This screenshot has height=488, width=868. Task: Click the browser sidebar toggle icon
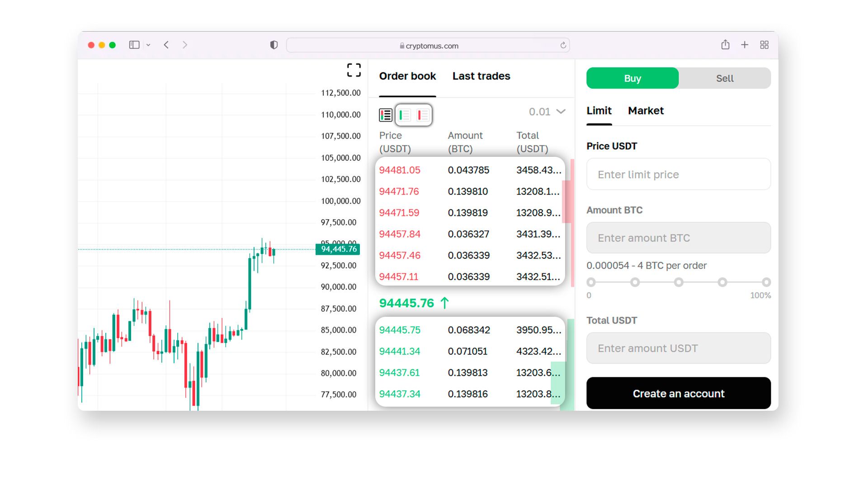pos(134,45)
